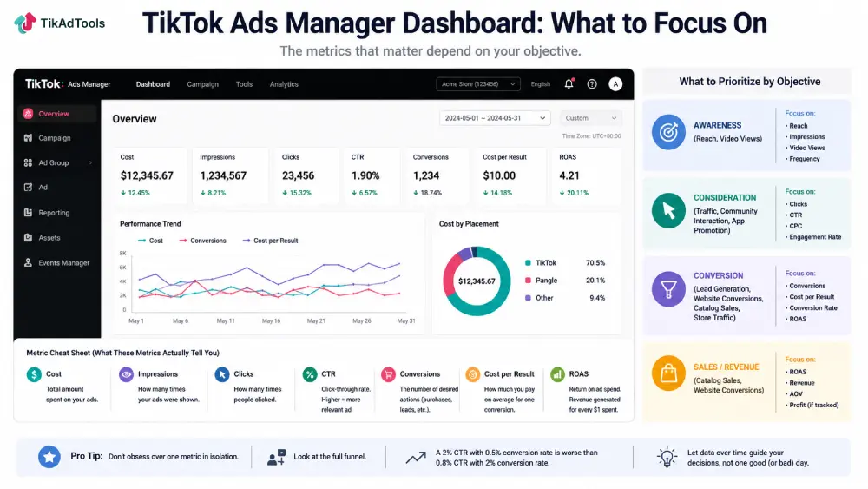Screen dimensions: 868x489
Task: Click the trend arrow icon in tip bar
Action: [416, 458]
